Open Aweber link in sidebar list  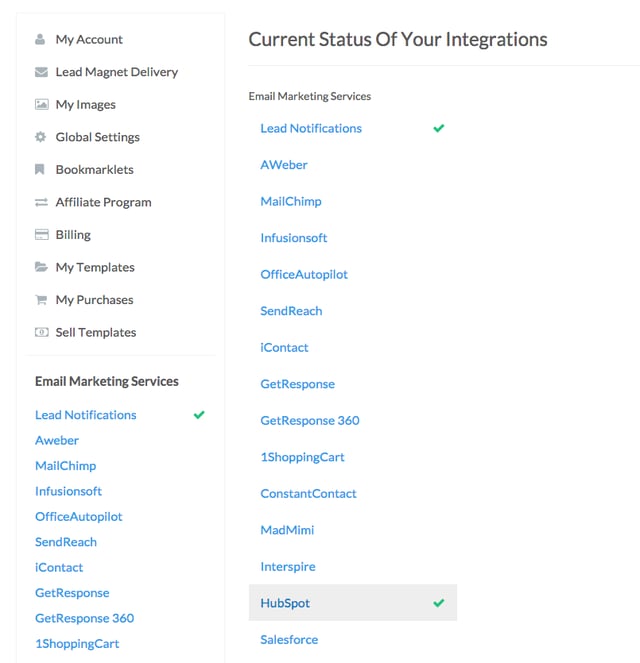click(57, 441)
